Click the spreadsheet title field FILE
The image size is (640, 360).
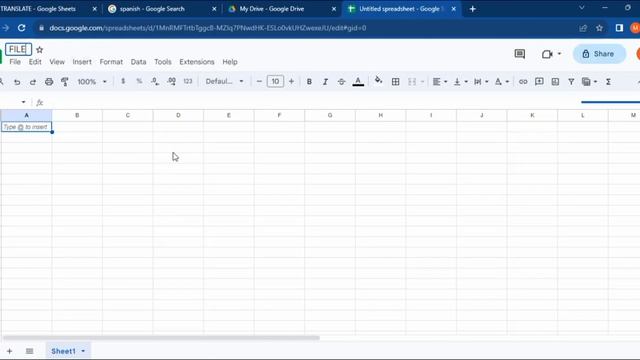pos(18,49)
